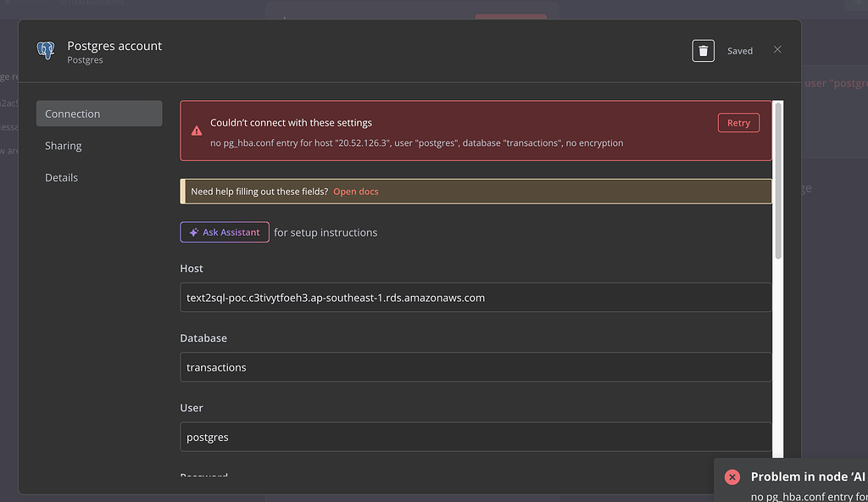
Task: Open the Ask Assistant helper
Action: pyautogui.click(x=225, y=232)
